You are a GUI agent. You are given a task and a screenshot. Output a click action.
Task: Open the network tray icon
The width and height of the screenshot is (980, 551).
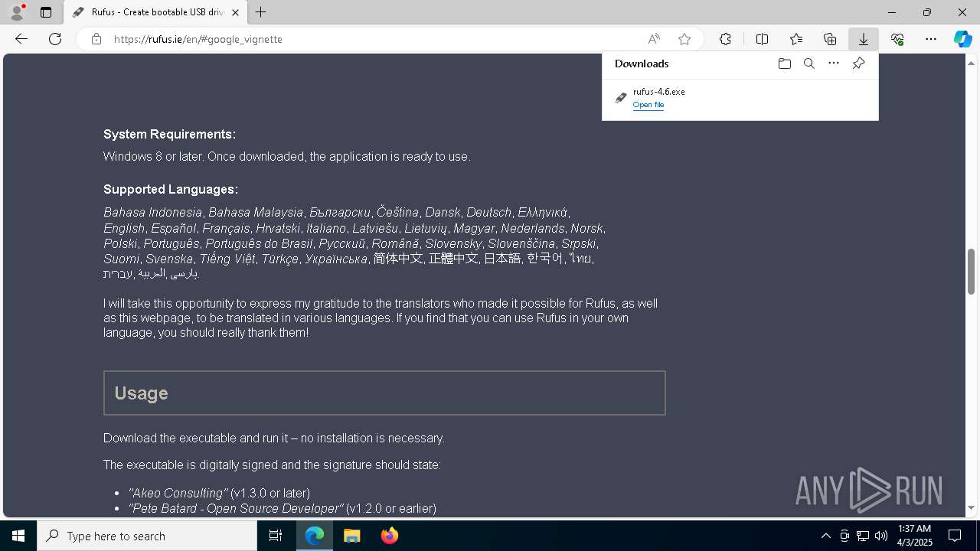coord(863,536)
